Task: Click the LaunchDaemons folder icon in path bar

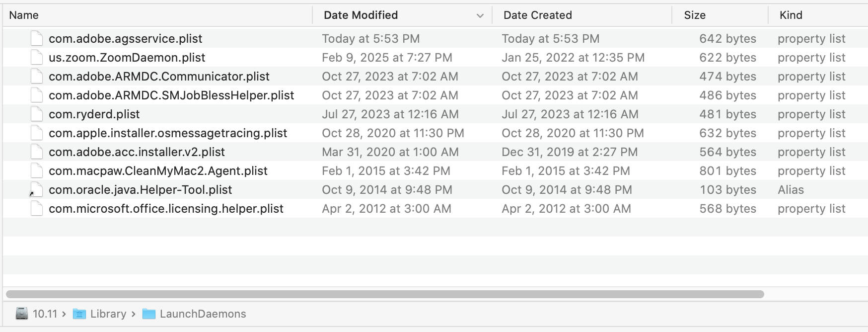Action: (149, 314)
